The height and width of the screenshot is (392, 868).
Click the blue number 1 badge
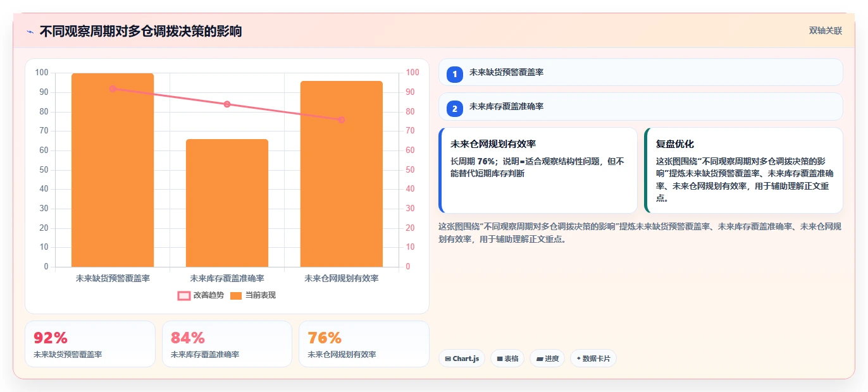click(454, 75)
